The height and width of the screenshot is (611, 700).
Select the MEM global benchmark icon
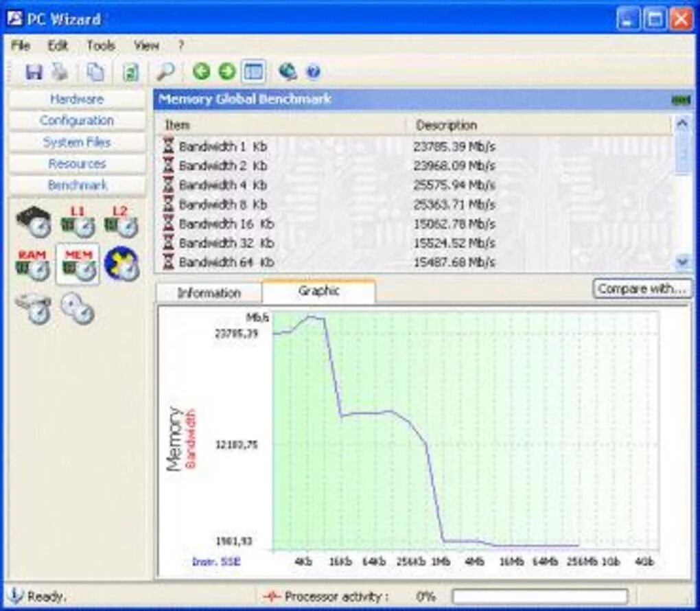tap(78, 264)
